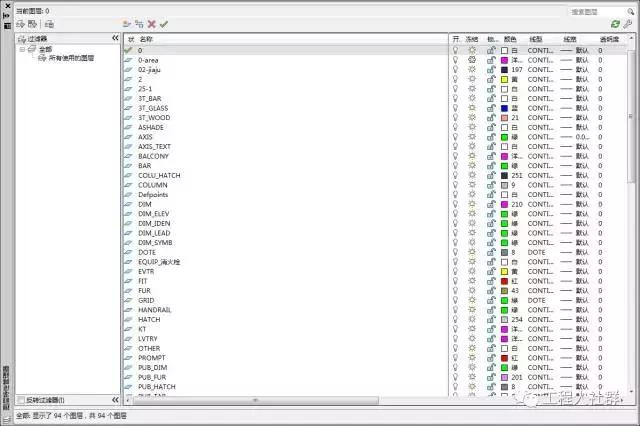Click the vertical scrollbar of layer list

631,114
